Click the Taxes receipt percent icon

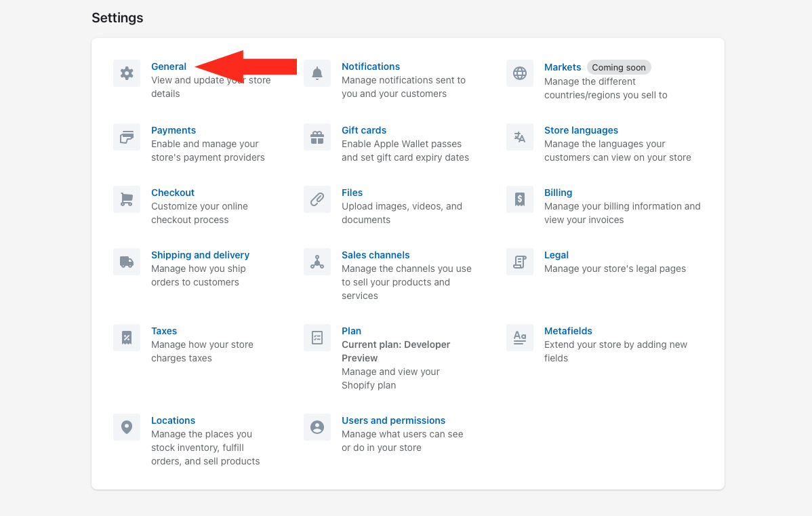pyautogui.click(x=127, y=338)
